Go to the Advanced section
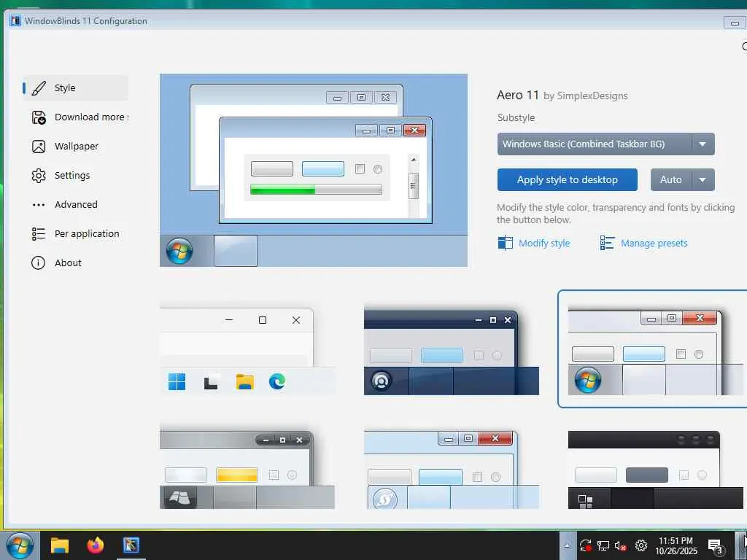Screen dimensions: 747x560 (75, 204)
